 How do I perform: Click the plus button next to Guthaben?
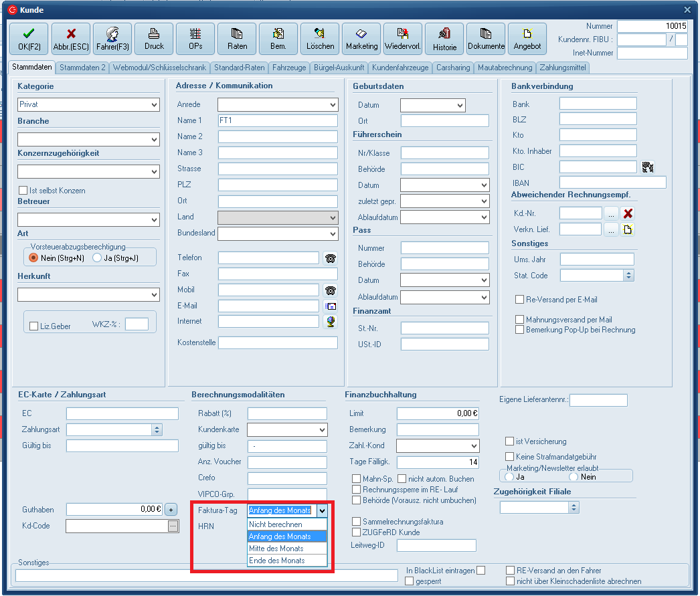coord(171,510)
